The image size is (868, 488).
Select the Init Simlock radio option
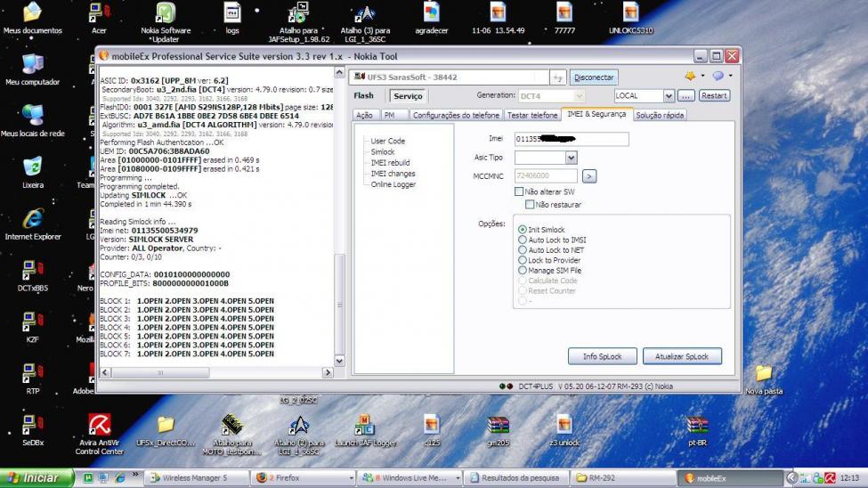522,230
